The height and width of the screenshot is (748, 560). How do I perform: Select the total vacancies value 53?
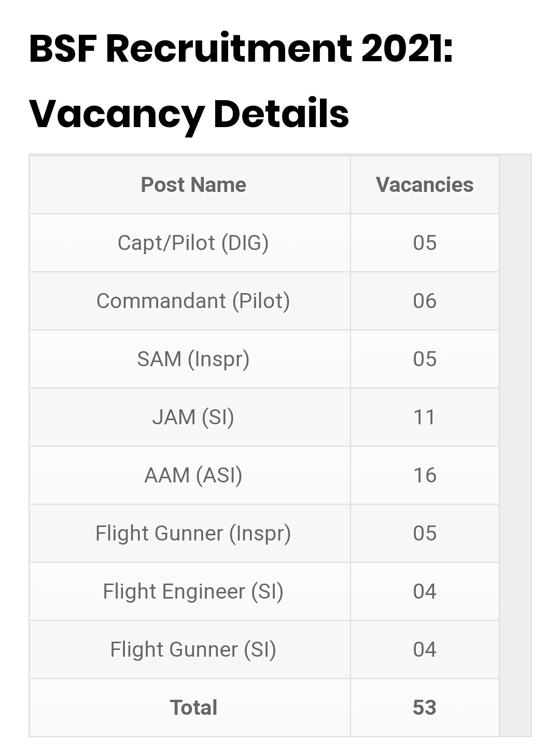pos(425,708)
